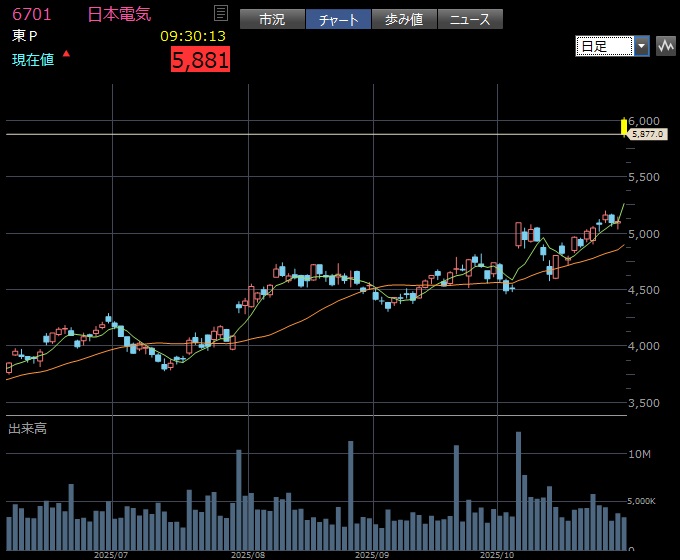Screen dimensions: 680x560
Task: Open the 歩み値 tab
Action: tap(404, 19)
